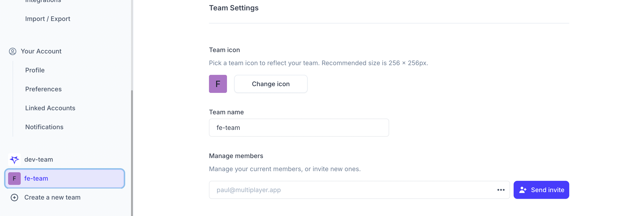The width and height of the screenshot is (644, 216).
Task: Click the sidebar vertical scrollbar
Action: [132, 150]
